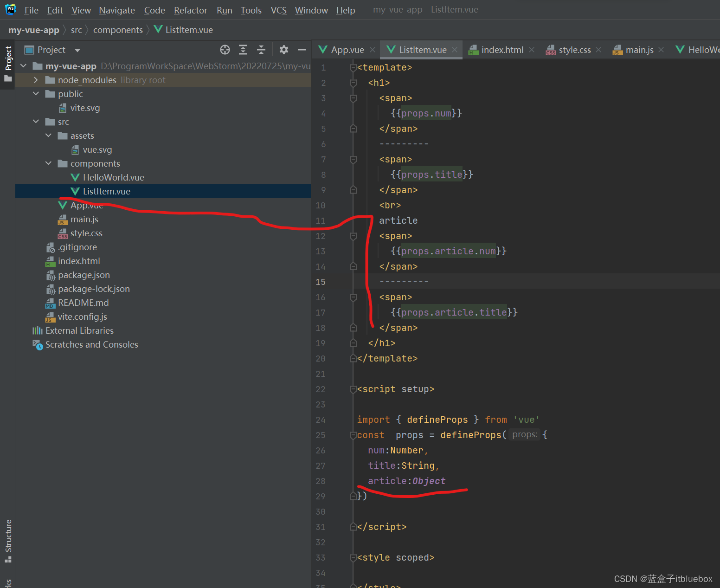Click the WebStorm logo icon
This screenshot has width=720, height=588.
(10, 9)
